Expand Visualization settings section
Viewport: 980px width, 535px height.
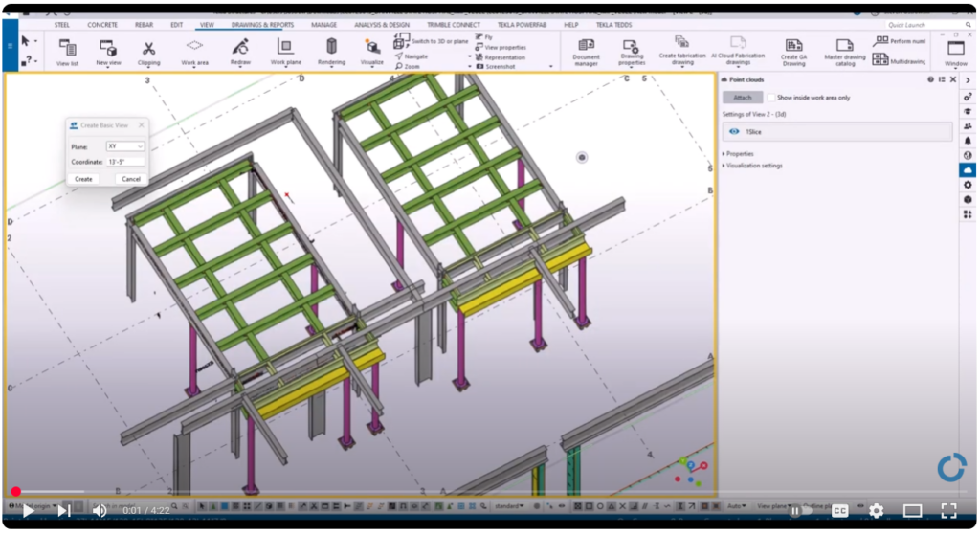(x=752, y=166)
